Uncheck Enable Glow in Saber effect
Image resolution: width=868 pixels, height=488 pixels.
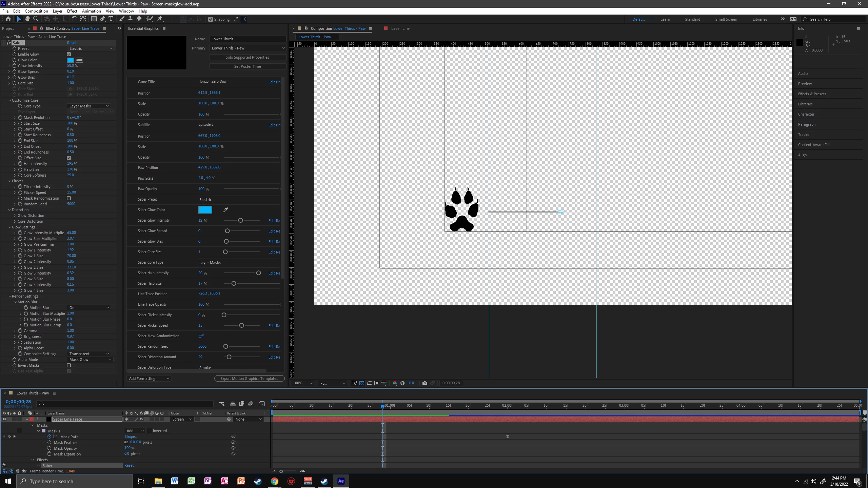69,54
